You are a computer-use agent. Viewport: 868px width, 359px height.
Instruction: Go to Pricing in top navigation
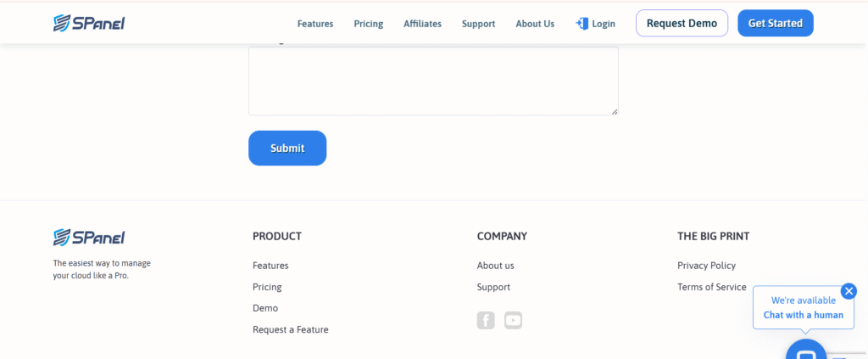(369, 24)
